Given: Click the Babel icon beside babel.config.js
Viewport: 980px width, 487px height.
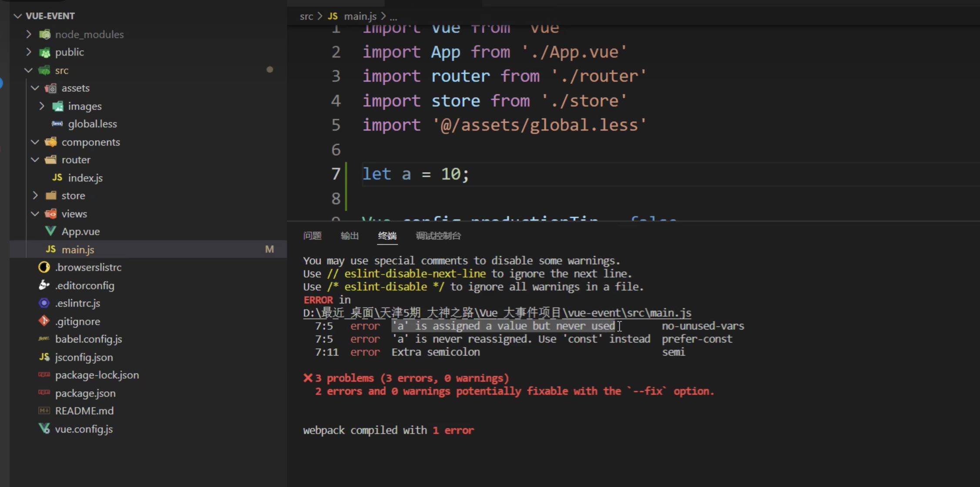Looking at the screenshot, I should [x=44, y=339].
